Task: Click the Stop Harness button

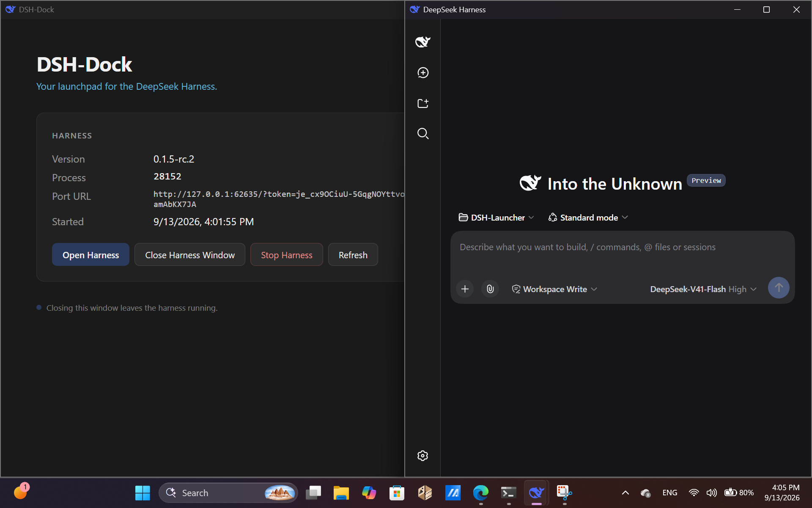Action: [286, 255]
